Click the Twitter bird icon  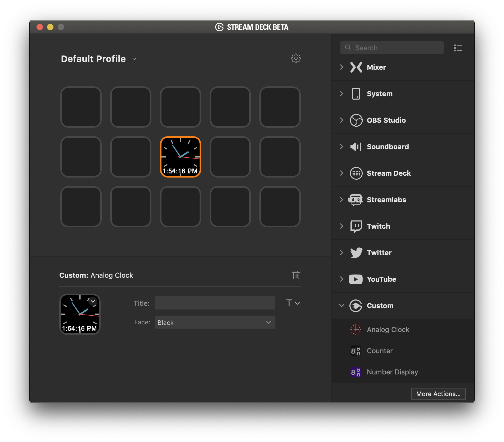pos(356,253)
